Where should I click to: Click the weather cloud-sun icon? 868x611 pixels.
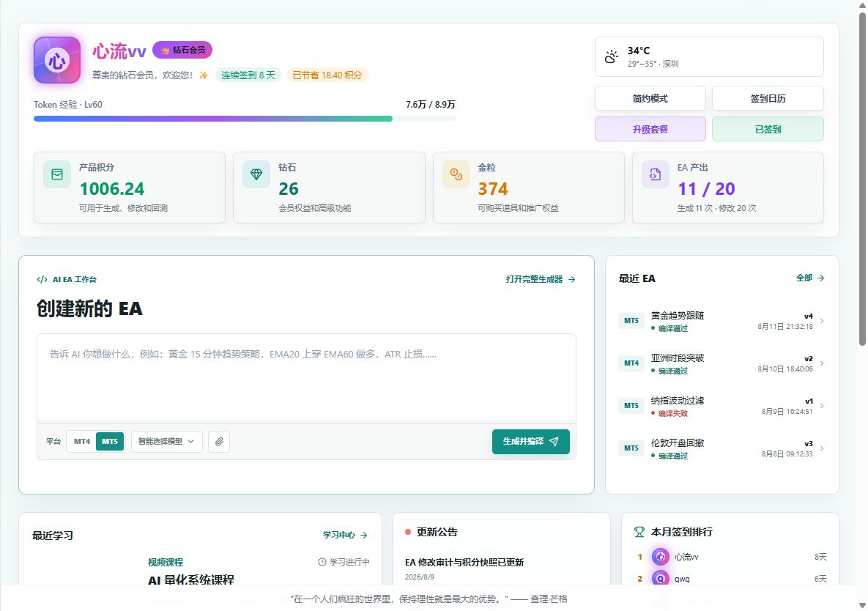coord(611,56)
